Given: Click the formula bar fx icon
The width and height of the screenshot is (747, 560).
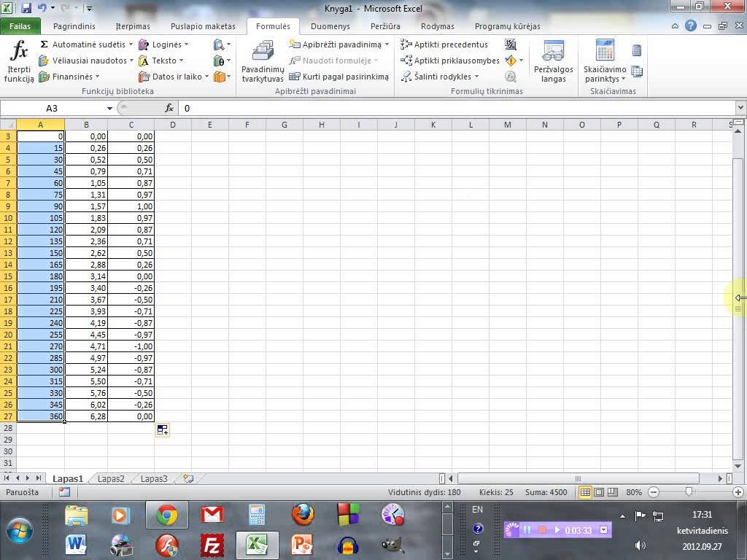Looking at the screenshot, I should [169, 109].
